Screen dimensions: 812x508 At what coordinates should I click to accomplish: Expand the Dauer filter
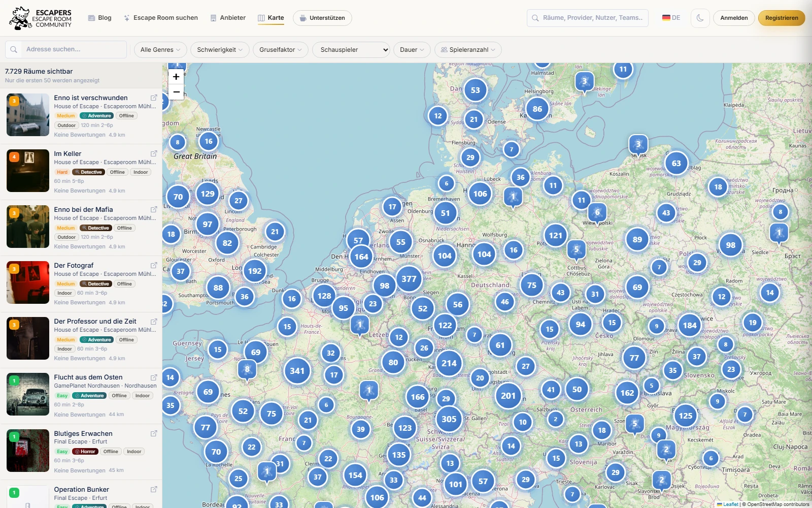tap(412, 50)
